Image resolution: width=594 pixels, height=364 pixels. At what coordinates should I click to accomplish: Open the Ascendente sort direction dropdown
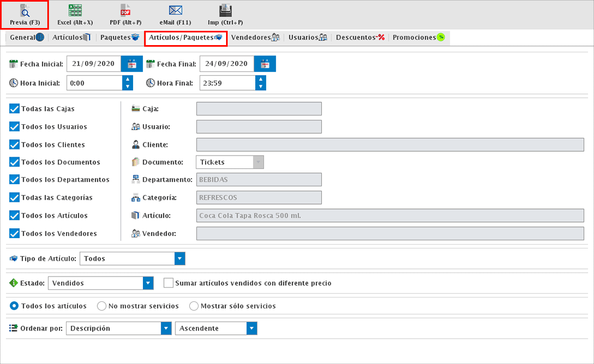(x=251, y=328)
